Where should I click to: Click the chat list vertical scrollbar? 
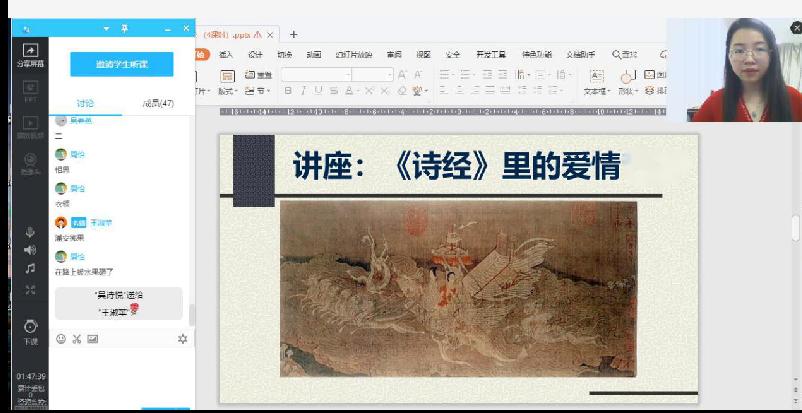[192, 315]
